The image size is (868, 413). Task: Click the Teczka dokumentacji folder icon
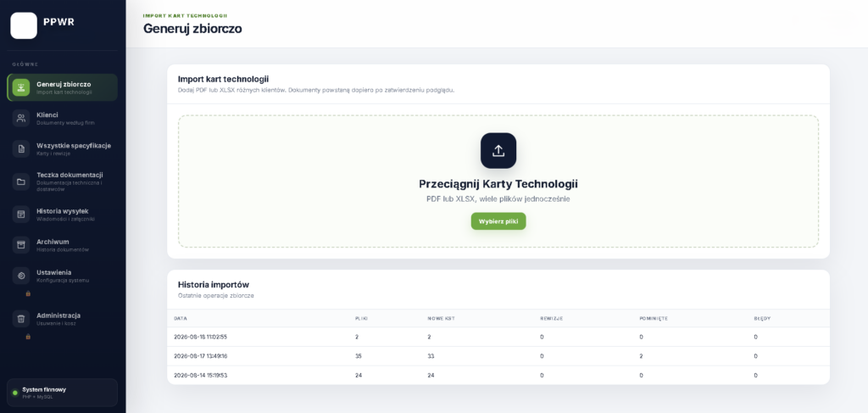pyautogui.click(x=21, y=181)
